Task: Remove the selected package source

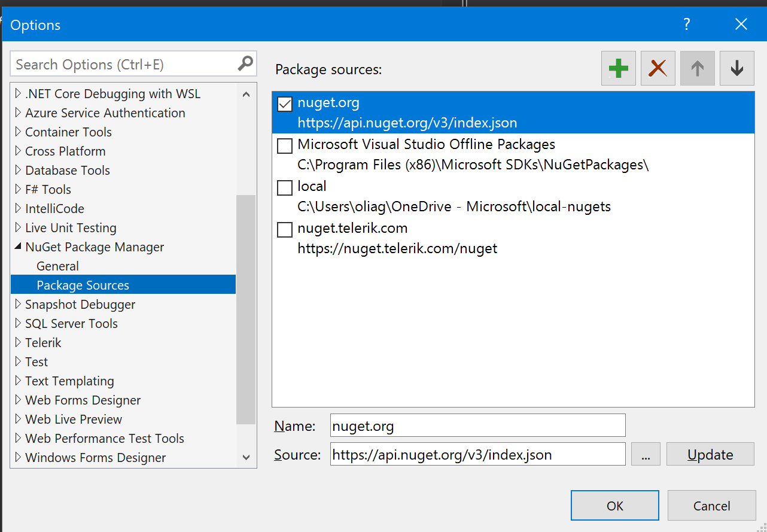Action: point(658,68)
